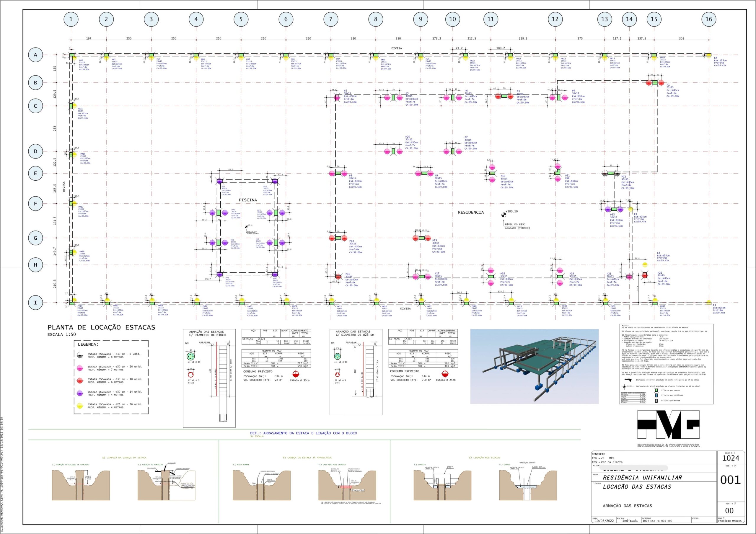Click grid axis bubble number 3
This screenshot has height=534, width=756.
(x=151, y=19)
